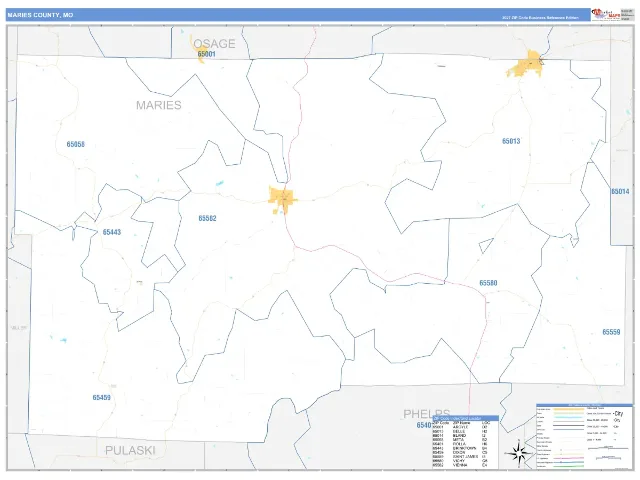Select the OSAGE county label
The height and width of the screenshot is (480, 640).
coord(214,43)
